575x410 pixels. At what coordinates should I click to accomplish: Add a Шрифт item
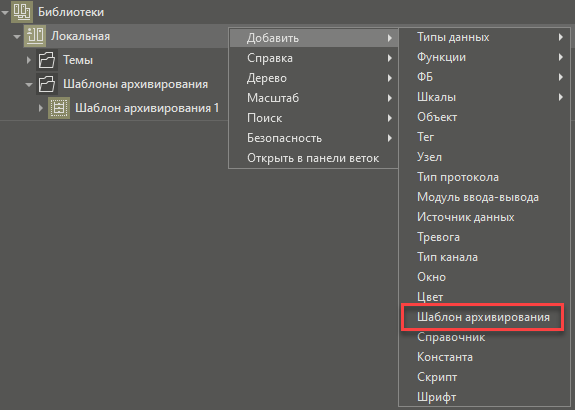coord(484,397)
